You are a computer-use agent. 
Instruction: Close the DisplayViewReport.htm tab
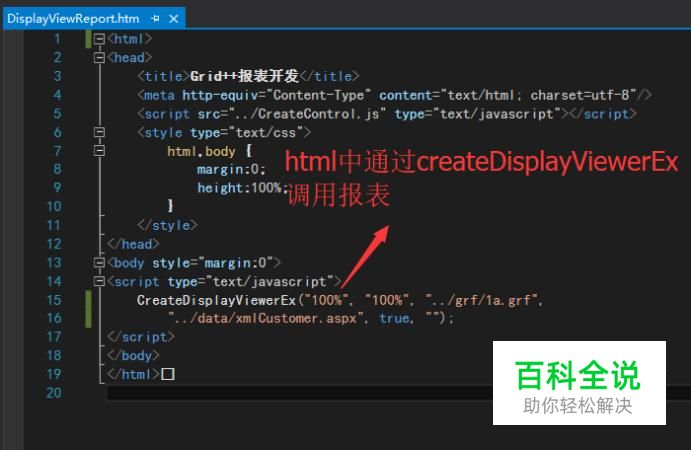[x=174, y=19]
